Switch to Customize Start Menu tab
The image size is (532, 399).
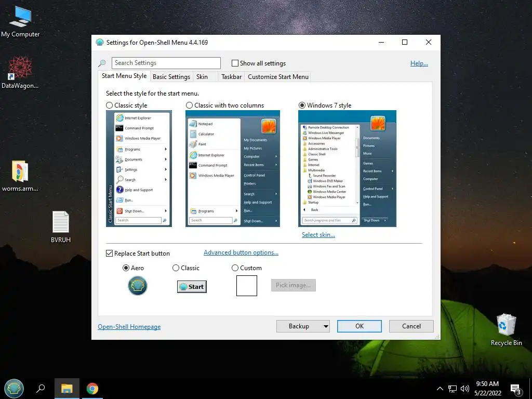pyautogui.click(x=278, y=77)
